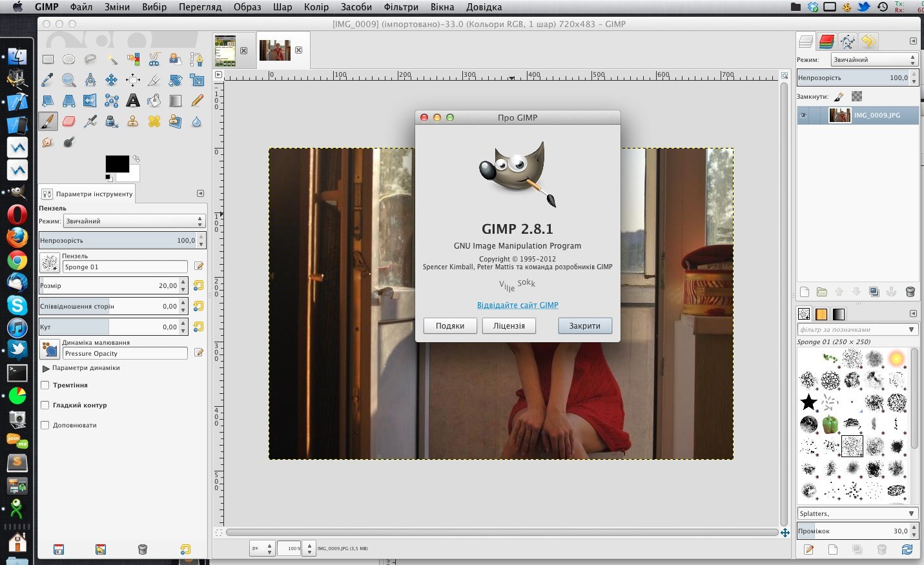Select the Text tool in toolbox
This screenshot has width=924, height=565.
132,101
